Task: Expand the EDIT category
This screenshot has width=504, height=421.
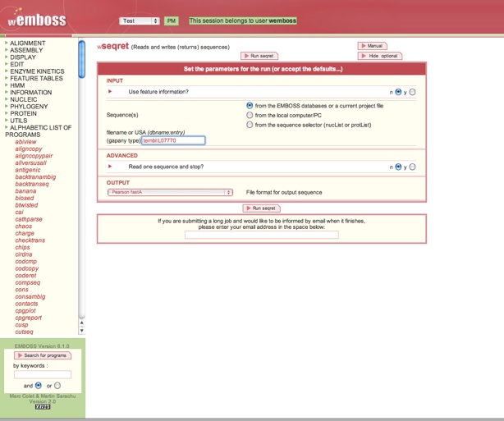Action: pos(16,64)
